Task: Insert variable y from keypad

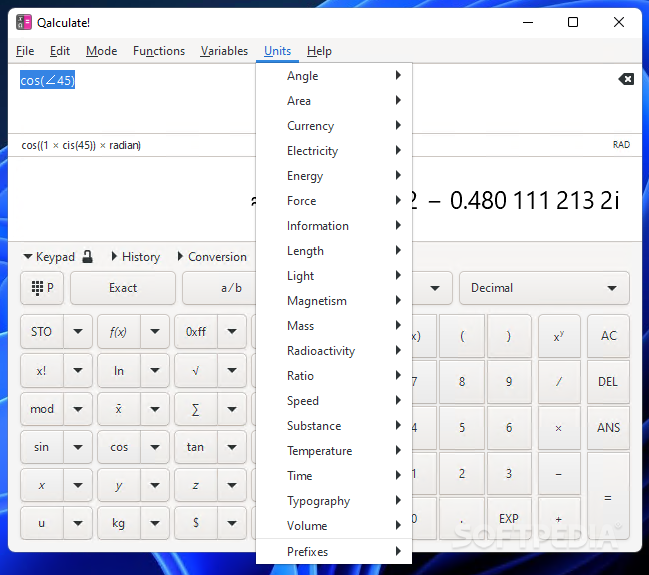Action: 119,485
